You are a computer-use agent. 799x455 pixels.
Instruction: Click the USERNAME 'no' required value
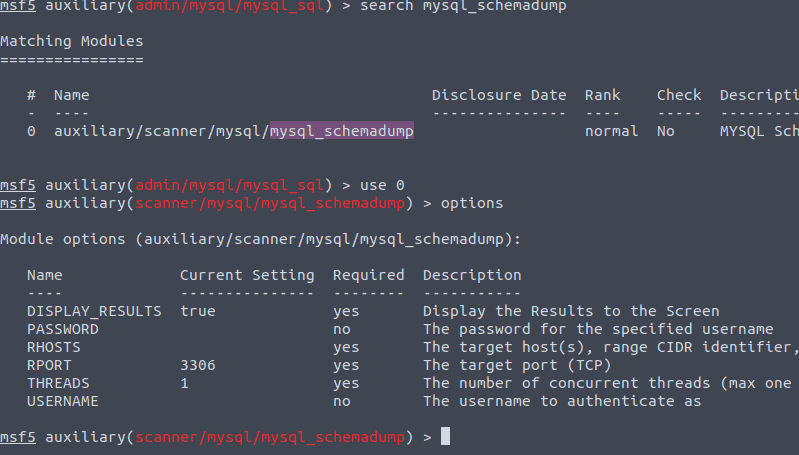coord(341,402)
